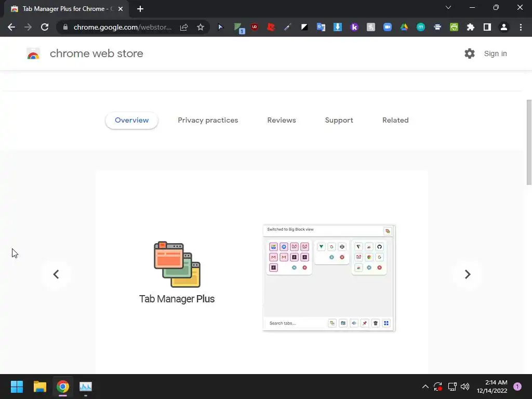The image size is (532, 399).
Task: Click the knife-shaped extension icon
Action: (287, 27)
